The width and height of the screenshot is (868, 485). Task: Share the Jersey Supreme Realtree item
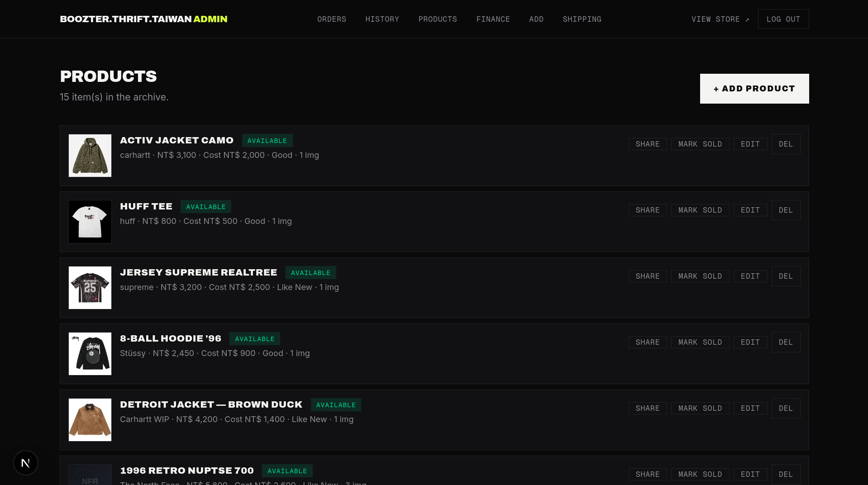pos(648,276)
